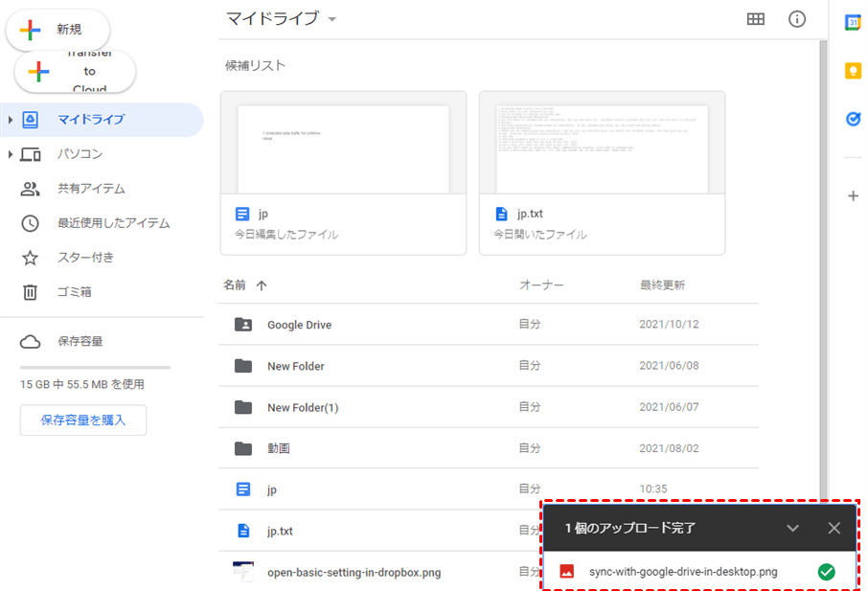Click the plus add-ons icon
Image resolution: width=868 pixels, height=591 pixels.
click(853, 196)
